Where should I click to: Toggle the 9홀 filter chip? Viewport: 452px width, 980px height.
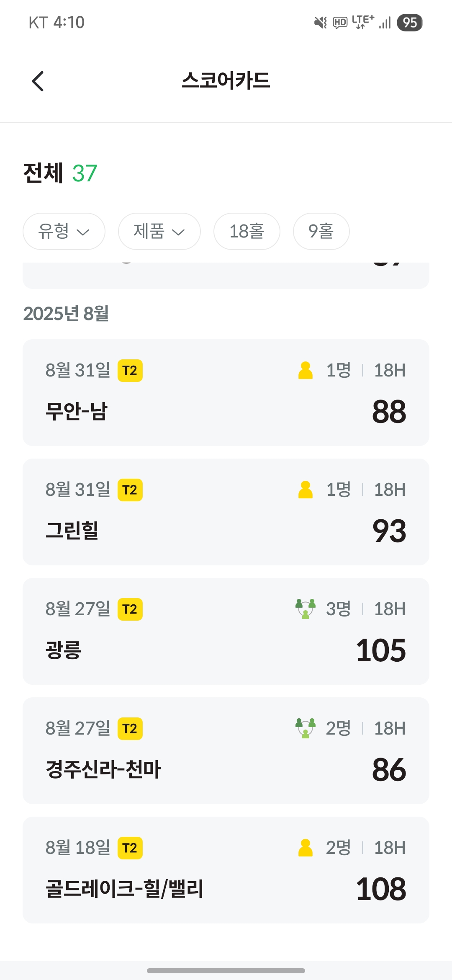pos(321,231)
